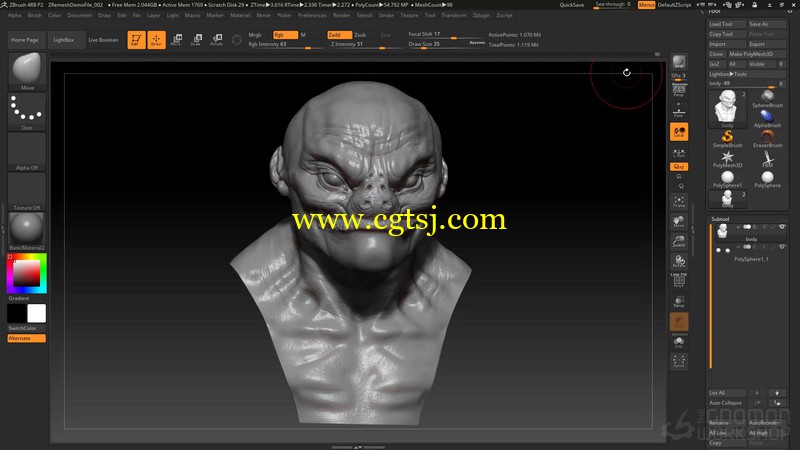
Task: Select the Scale toolbar icon
Action: pos(196,40)
